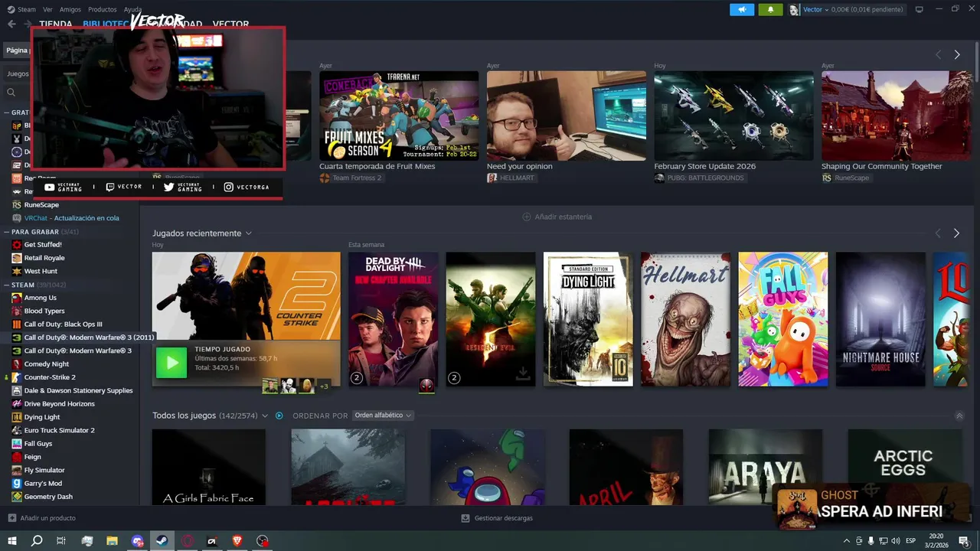This screenshot has width=980, height=551.
Task: Open the Dead by Daylight cover
Action: [393, 319]
